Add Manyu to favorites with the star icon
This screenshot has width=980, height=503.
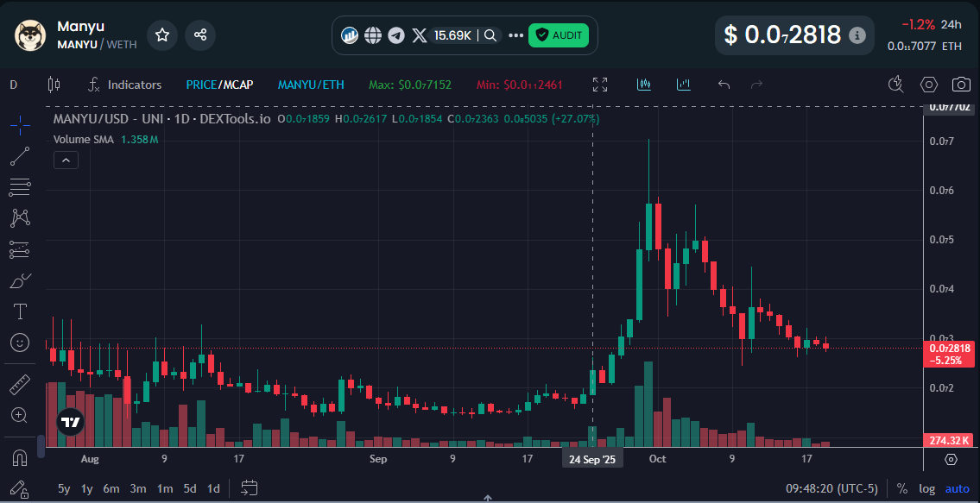[162, 35]
